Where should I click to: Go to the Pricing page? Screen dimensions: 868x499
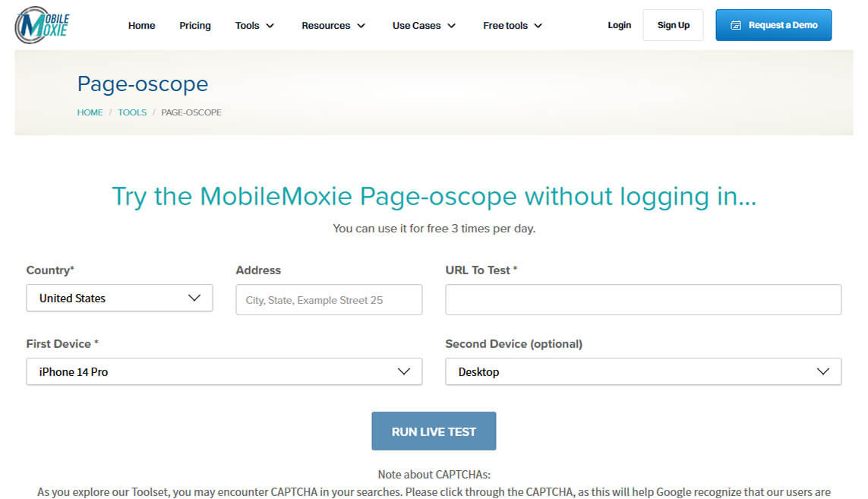pyautogui.click(x=195, y=26)
